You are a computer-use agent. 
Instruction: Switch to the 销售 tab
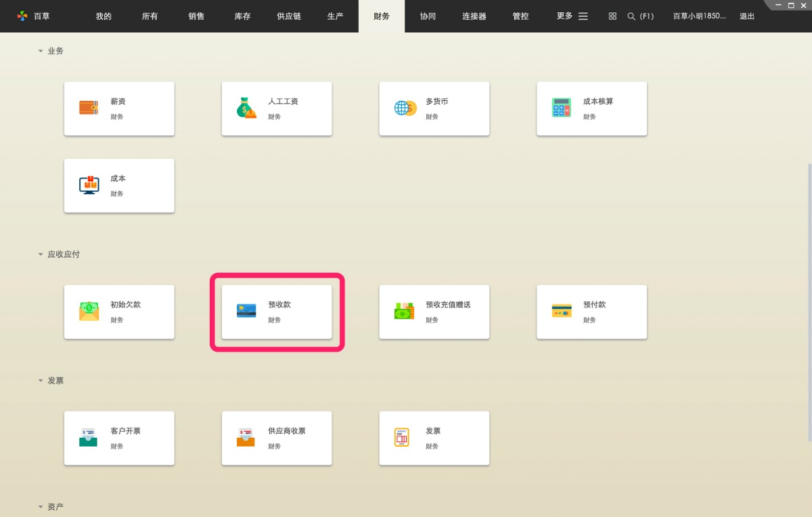pyautogui.click(x=196, y=16)
